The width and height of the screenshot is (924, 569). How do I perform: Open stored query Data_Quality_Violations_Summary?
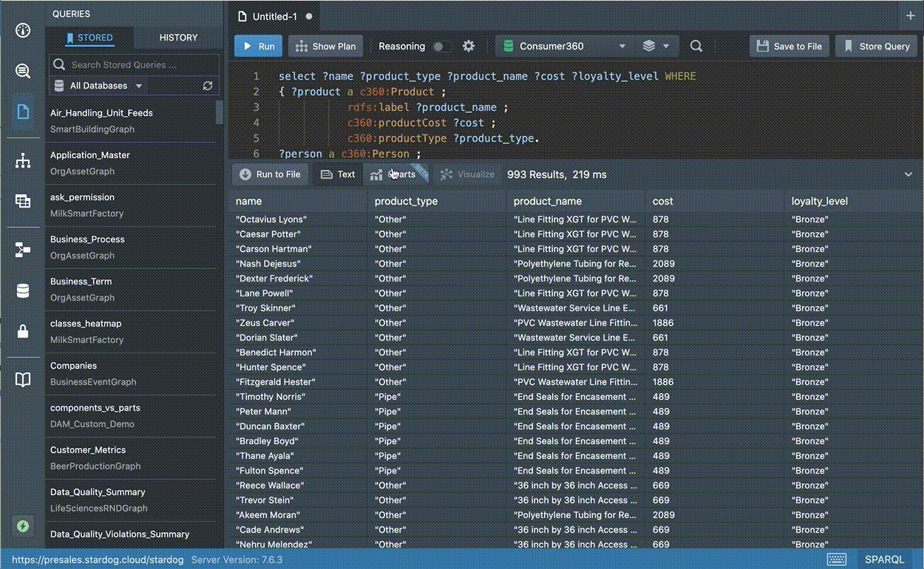pyautogui.click(x=131, y=535)
